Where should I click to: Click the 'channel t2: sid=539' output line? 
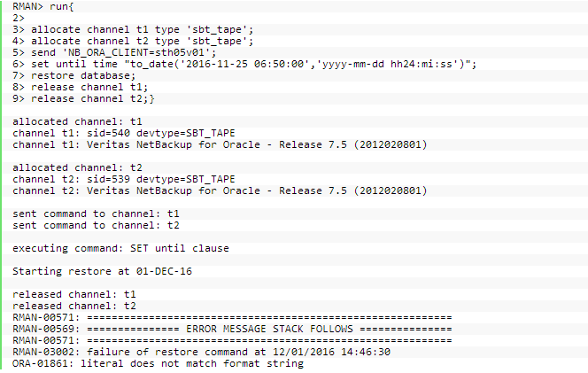(x=124, y=179)
